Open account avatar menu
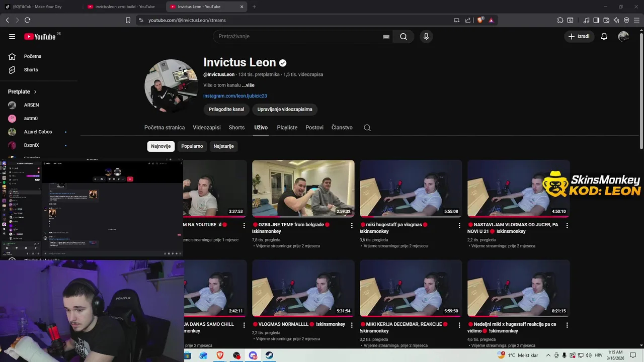 point(623,36)
